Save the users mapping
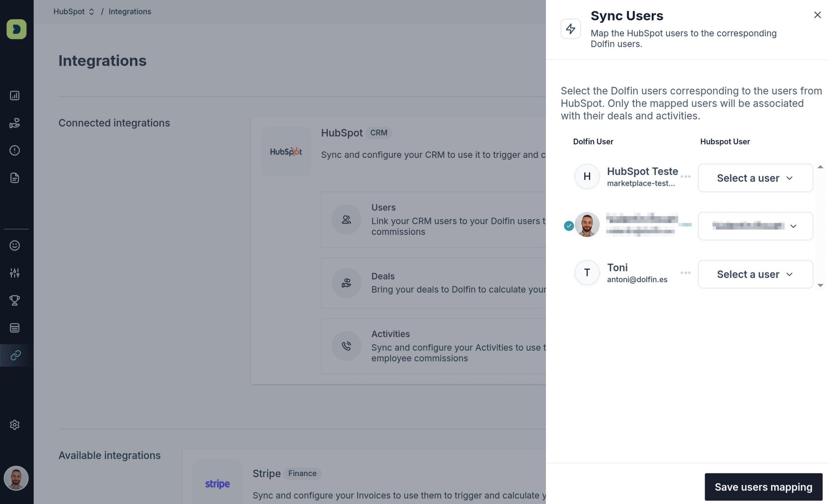 coord(763,487)
